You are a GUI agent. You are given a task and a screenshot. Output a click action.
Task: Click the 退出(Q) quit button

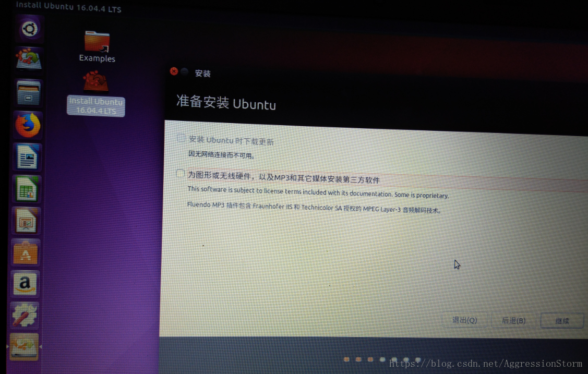[464, 320]
